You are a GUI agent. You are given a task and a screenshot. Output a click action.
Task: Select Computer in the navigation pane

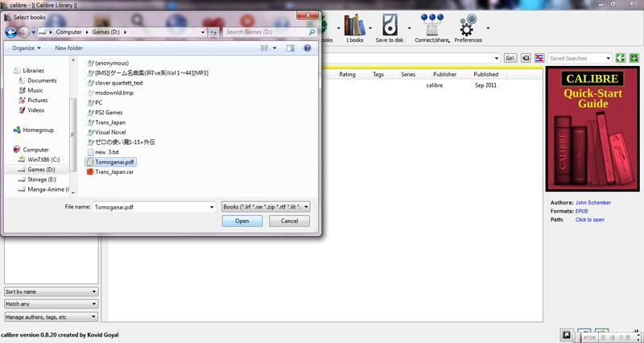[35, 150]
